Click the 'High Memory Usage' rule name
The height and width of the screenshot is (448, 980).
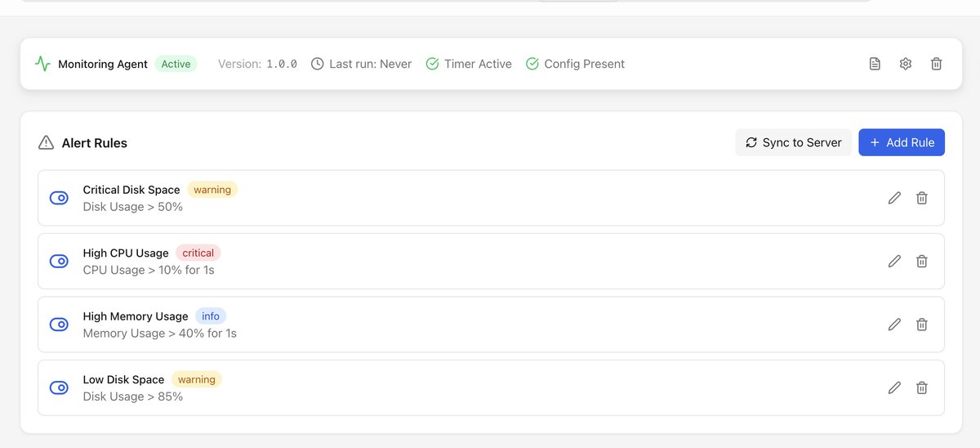[136, 316]
